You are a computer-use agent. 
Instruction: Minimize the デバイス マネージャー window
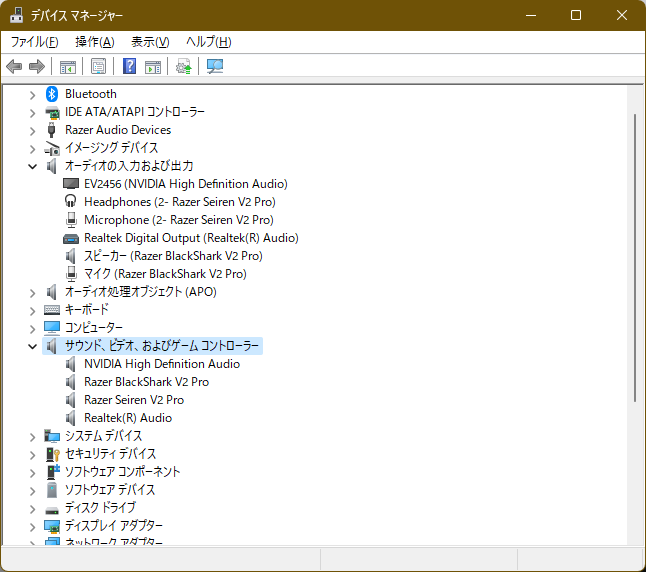[x=531, y=15]
